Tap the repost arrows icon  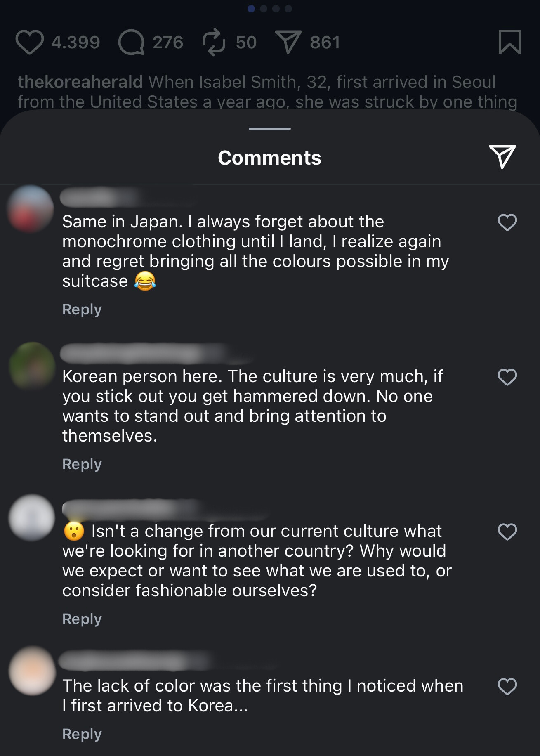[x=214, y=43]
